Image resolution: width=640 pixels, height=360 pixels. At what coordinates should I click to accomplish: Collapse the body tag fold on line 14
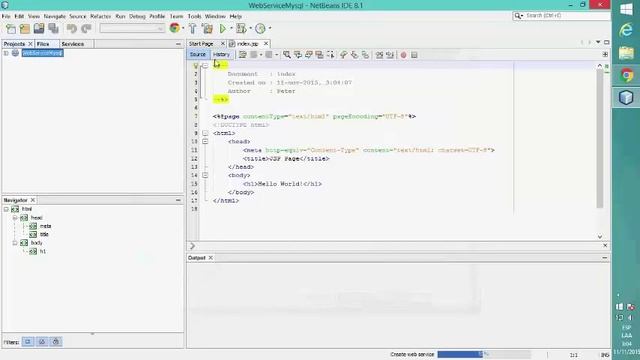(x=205, y=175)
